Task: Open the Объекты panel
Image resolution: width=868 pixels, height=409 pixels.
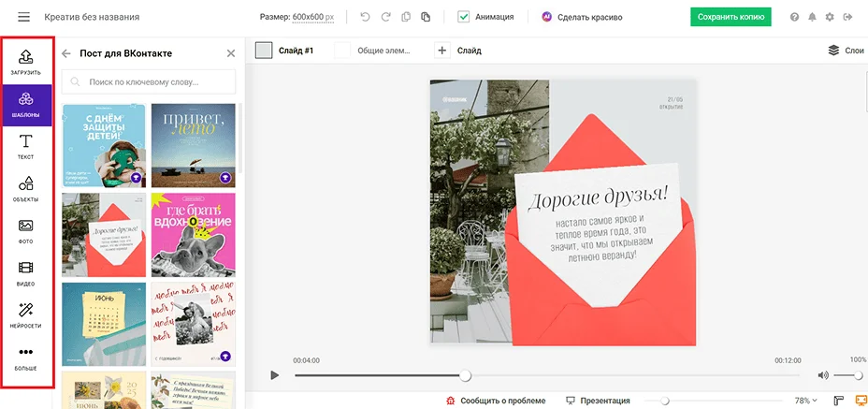Action: pos(26,188)
